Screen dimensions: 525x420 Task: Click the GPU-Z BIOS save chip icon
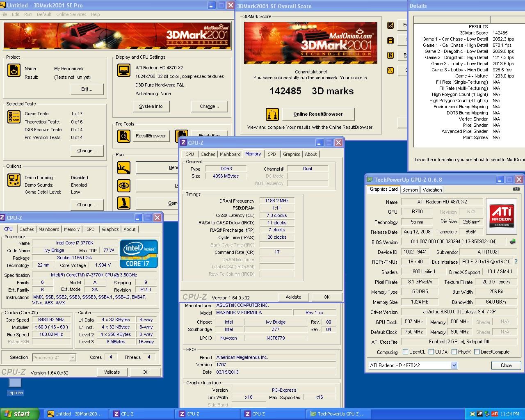click(512, 242)
